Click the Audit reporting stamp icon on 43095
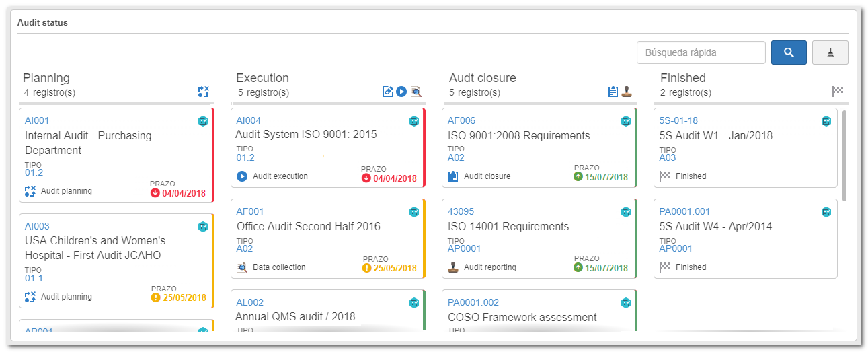Image resolution: width=868 pixels, height=352 pixels. 453,267
